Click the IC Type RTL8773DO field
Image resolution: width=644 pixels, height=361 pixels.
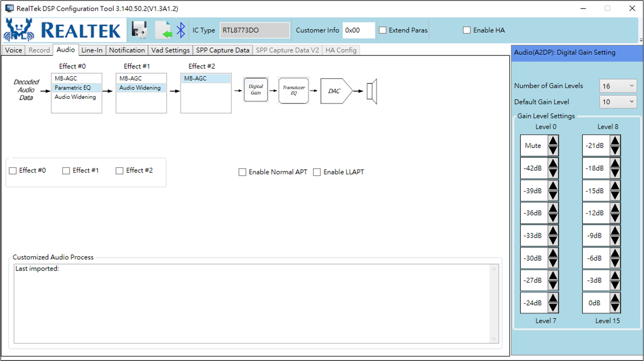point(255,30)
